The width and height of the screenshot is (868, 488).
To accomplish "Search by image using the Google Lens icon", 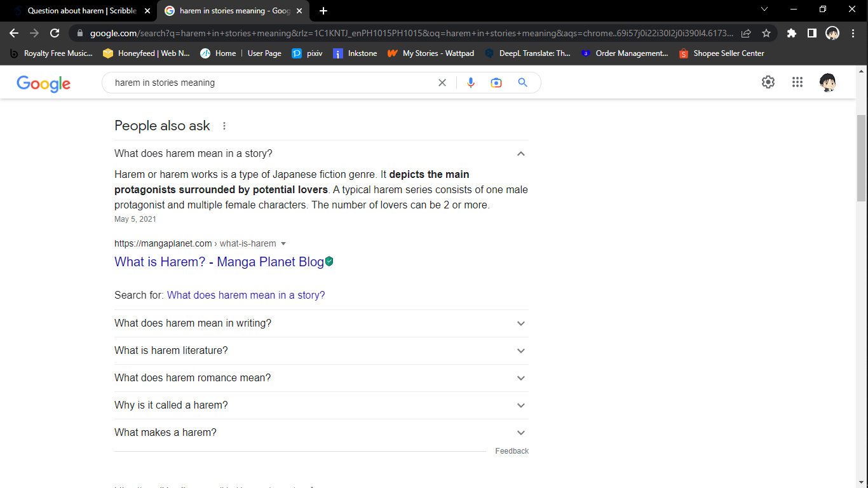I will click(496, 82).
